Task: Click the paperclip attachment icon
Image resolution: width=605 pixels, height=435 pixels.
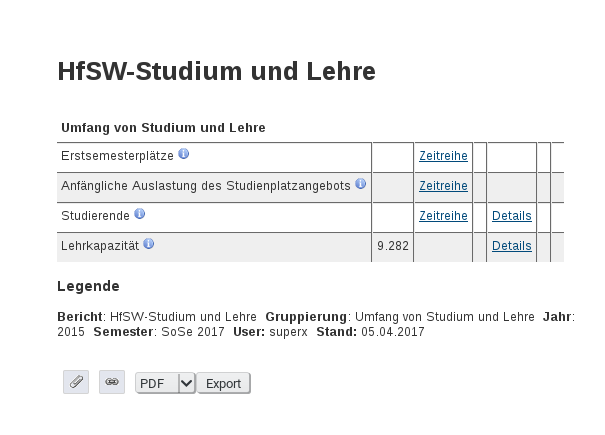Action: coord(76,382)
